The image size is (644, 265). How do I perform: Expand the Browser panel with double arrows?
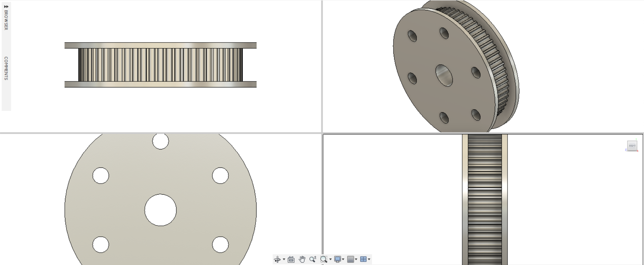pyautogui.click(x=6, y=6)
